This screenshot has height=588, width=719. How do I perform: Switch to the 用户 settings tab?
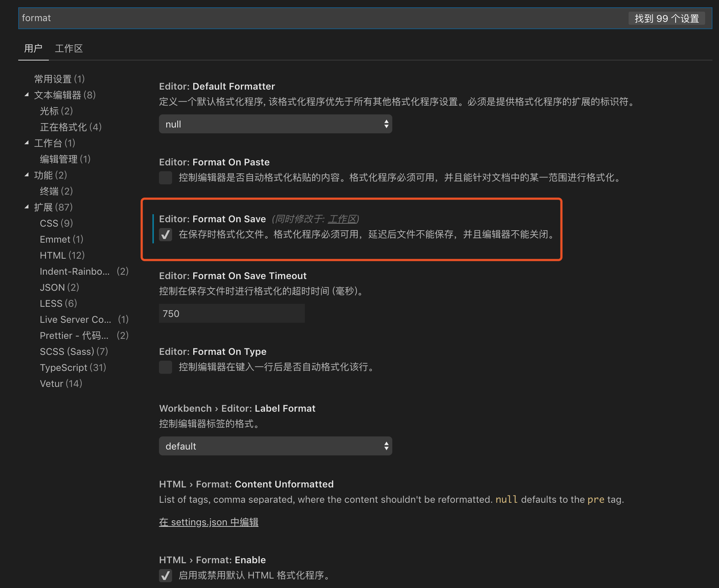coord(33,48)
